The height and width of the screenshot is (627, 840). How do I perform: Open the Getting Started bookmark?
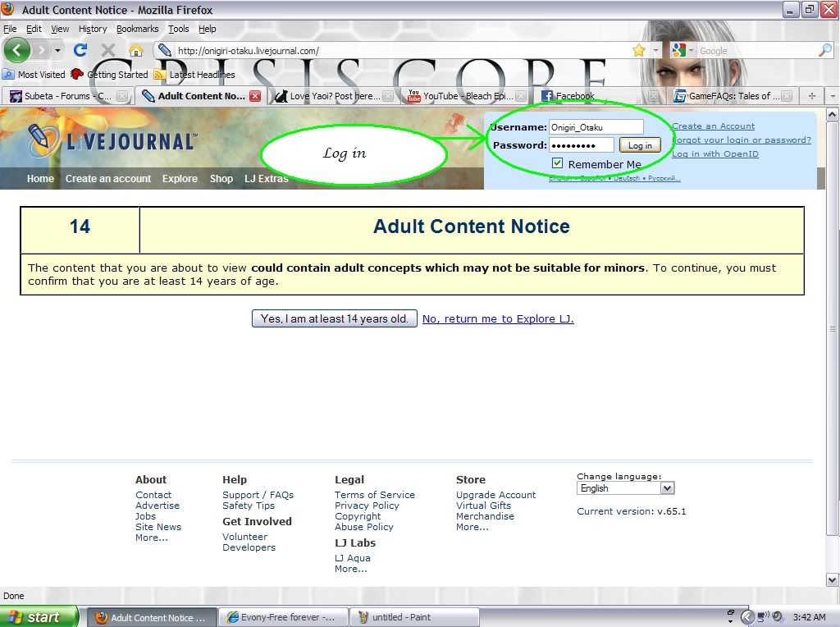pos(109,75)
